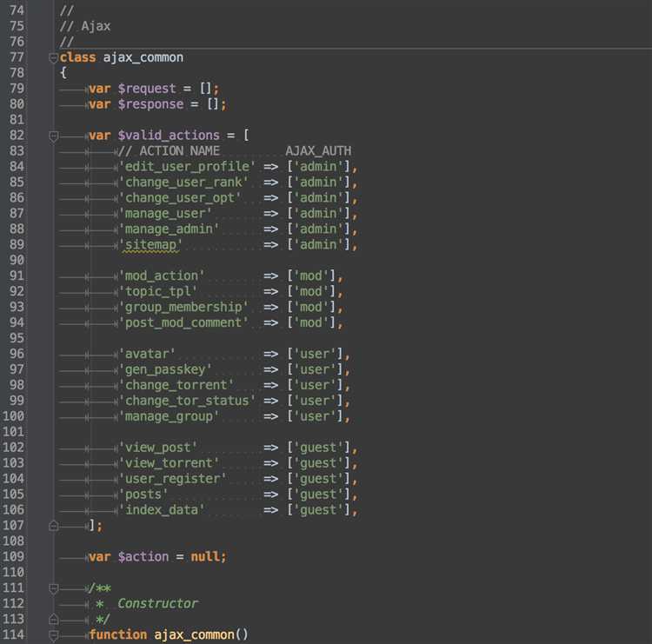Click the arrow operator on the manage_user line
This screenshot has width=652, height=644.
point(270,213)
